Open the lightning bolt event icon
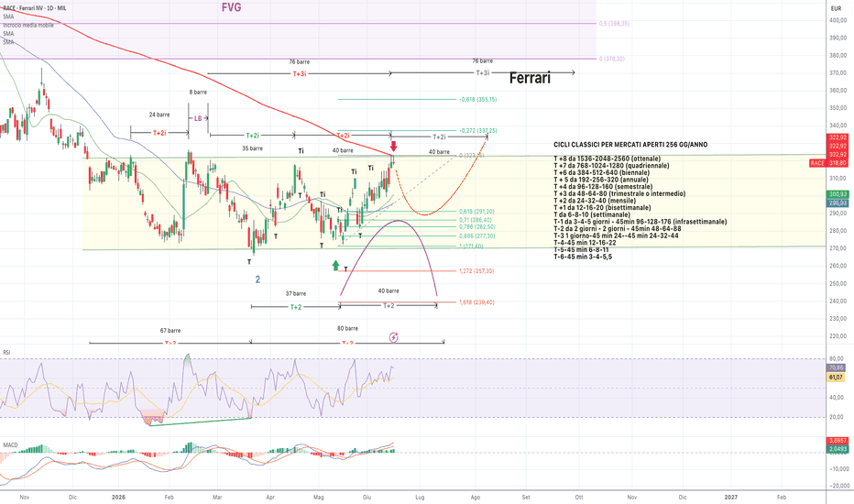Screen dimensions: 854x504 394,337
